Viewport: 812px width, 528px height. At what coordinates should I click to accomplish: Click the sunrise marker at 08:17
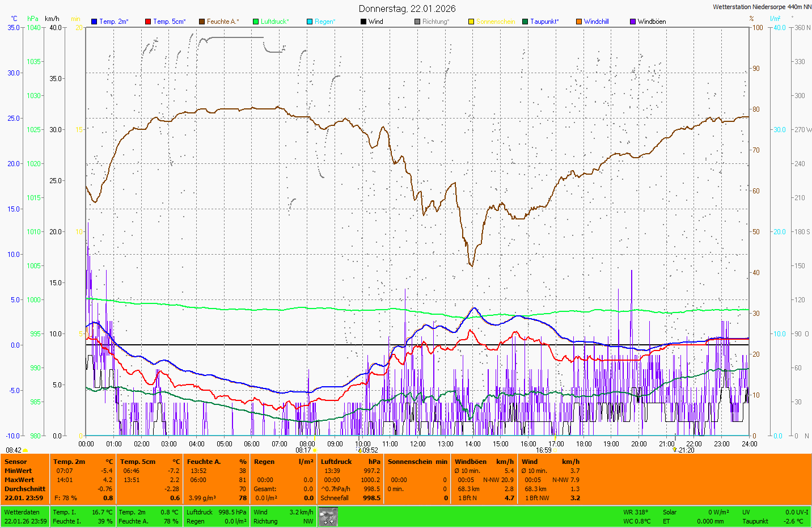pos(315,450)
